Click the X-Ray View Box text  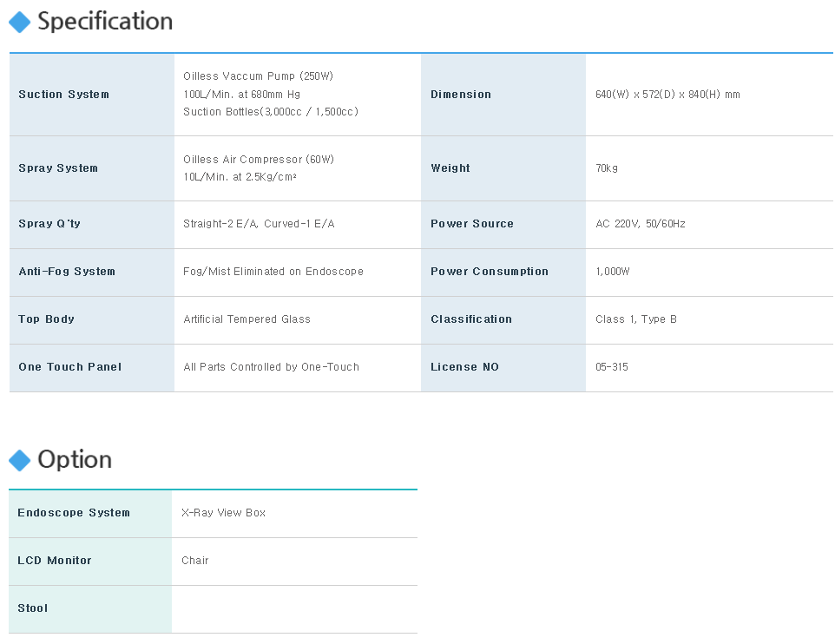coord(223,512)
